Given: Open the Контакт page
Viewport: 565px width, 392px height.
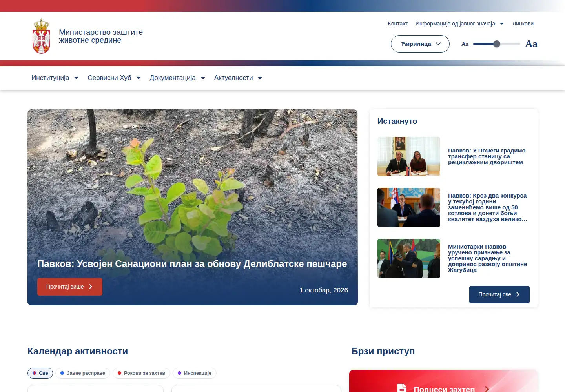Looking at the screenshot, I should click(x=397, y=24).
